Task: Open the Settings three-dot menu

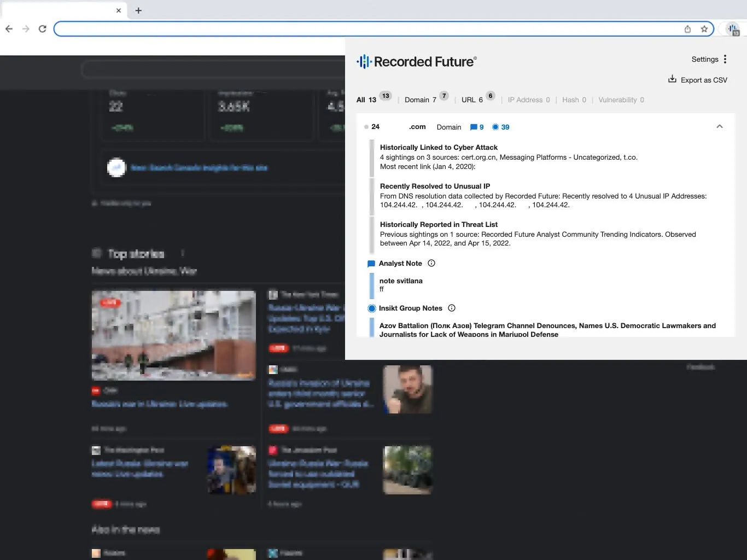Action: (x=725, y=59)
